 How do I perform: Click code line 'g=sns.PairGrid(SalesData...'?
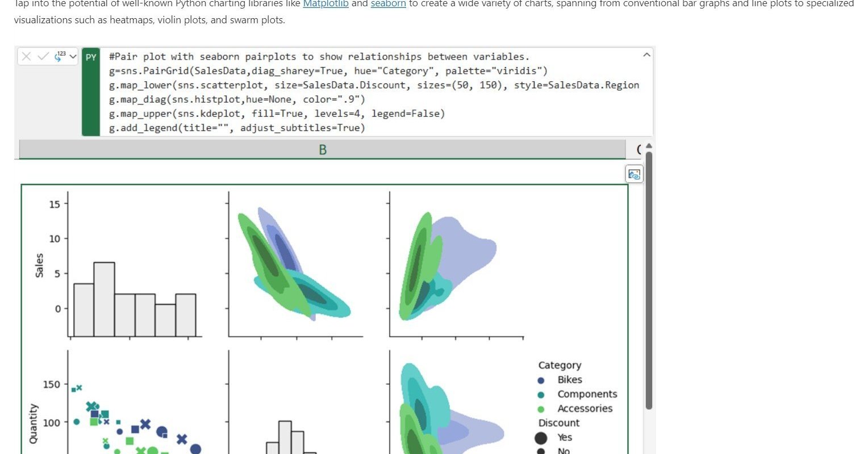tap(328, 71)
